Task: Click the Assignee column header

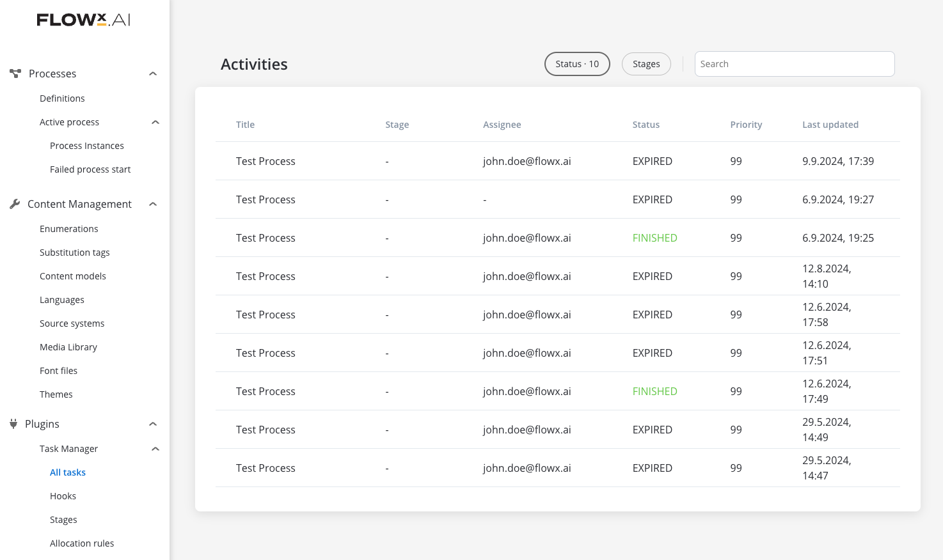Action: [502, 125]
